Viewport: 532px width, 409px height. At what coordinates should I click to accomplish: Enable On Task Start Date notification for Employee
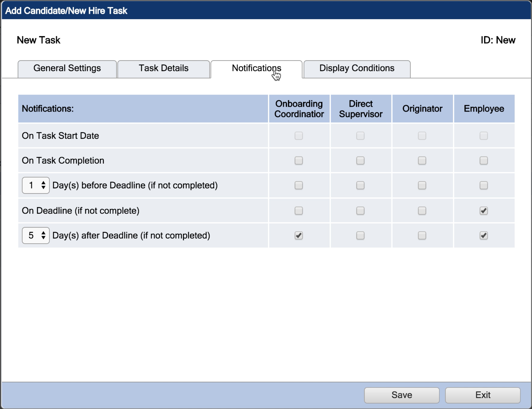483,136
